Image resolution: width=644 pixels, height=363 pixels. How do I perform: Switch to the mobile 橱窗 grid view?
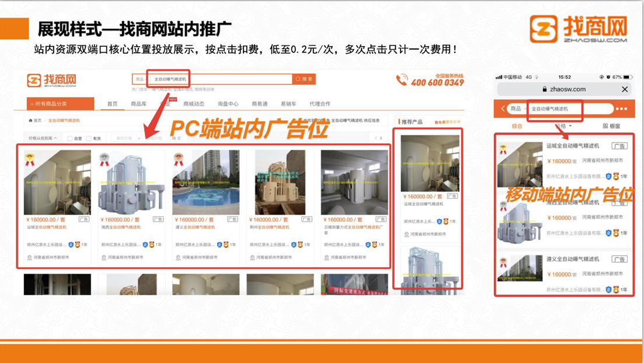611,126
